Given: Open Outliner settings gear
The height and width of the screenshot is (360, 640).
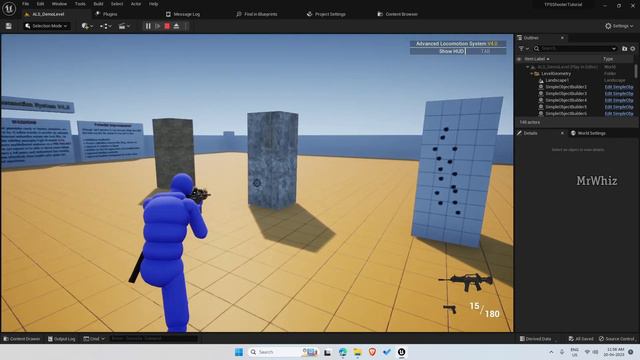Looking at the screenshot, I should point(633,49).
